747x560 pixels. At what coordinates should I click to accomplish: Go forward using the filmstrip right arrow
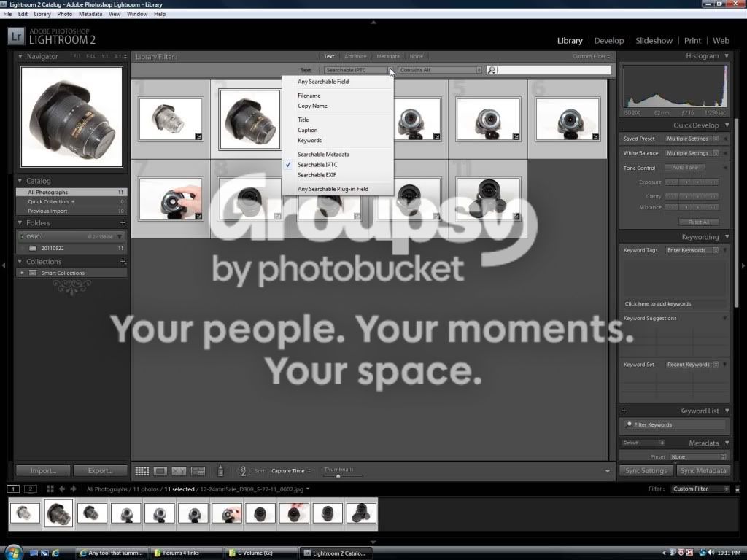74,489
